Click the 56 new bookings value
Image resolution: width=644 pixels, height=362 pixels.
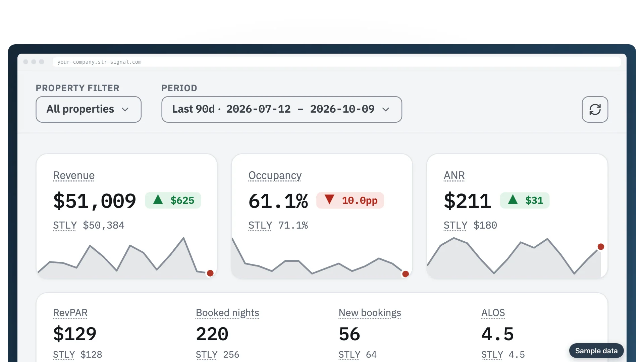(349, 334)
